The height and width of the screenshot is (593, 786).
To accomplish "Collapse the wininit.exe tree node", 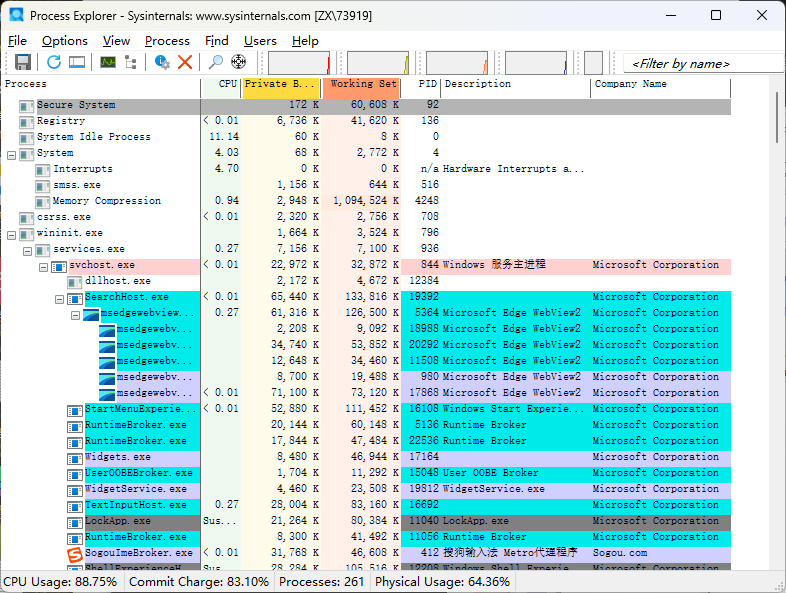I will (x=12, y=235).
